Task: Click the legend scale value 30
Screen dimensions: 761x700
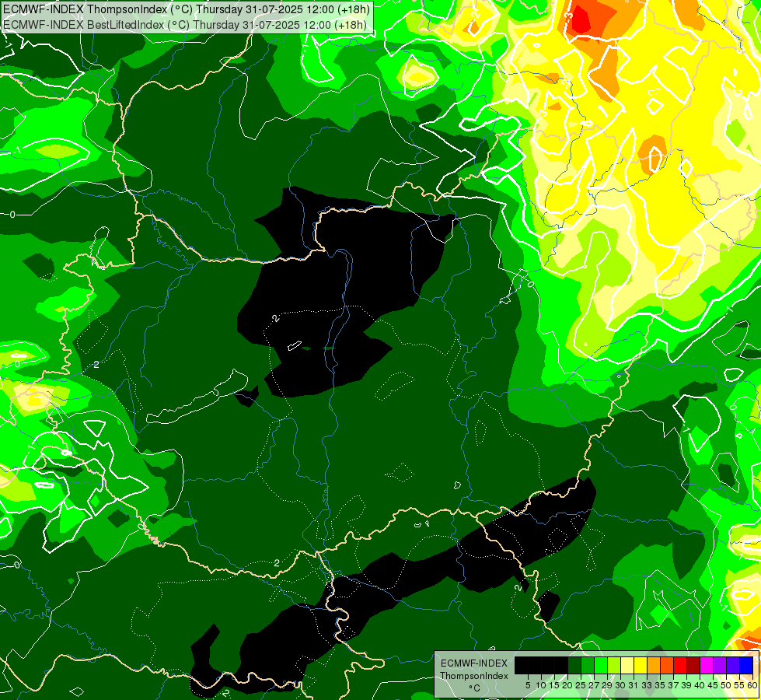Action: [621, 685]
